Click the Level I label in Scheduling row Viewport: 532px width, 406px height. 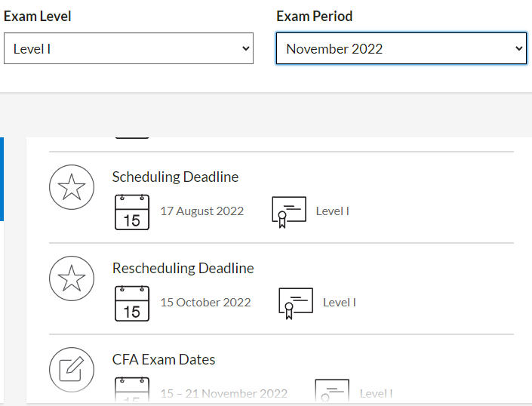pyautogui.click(x=332, y=211)
